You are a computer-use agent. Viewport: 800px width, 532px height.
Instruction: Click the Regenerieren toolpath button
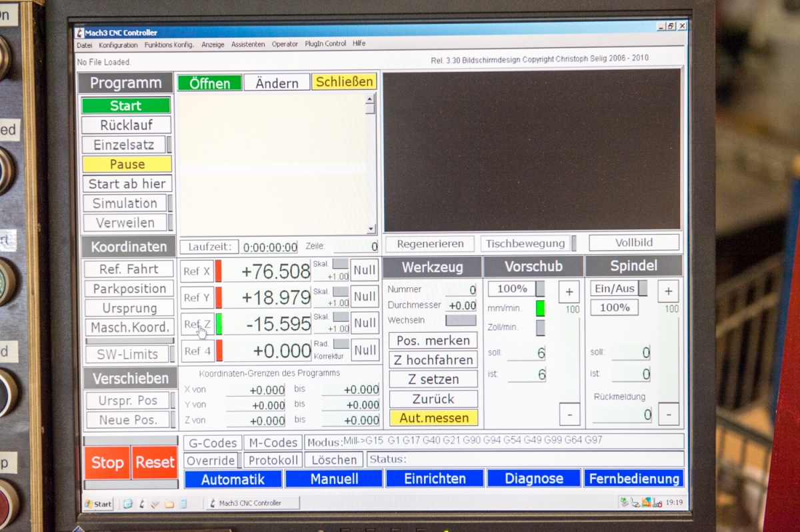click(430, 244)
